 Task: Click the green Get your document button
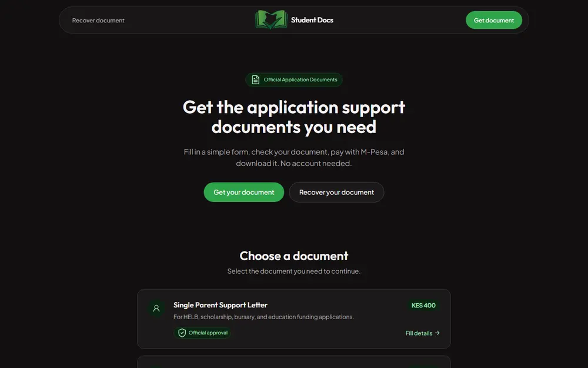point(244,193)
